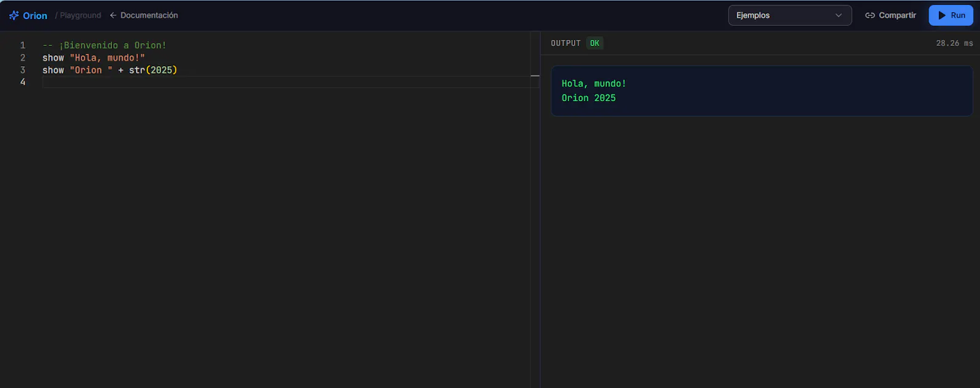Image resolution: width=980 pixels, height=388 pixels.
Task: Open the Ejemplos dropdown
Action: [790, 15]
